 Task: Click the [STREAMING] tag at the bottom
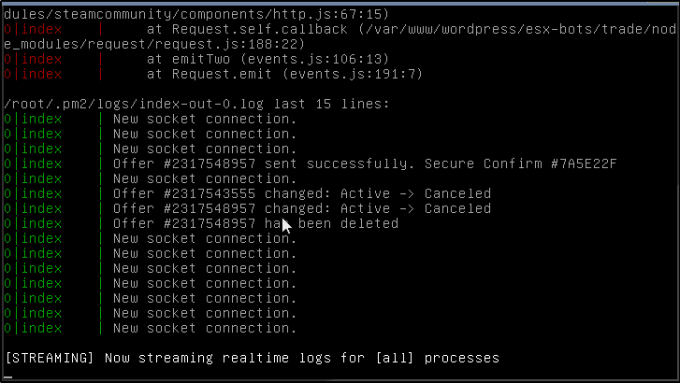[x=49, y=358]
